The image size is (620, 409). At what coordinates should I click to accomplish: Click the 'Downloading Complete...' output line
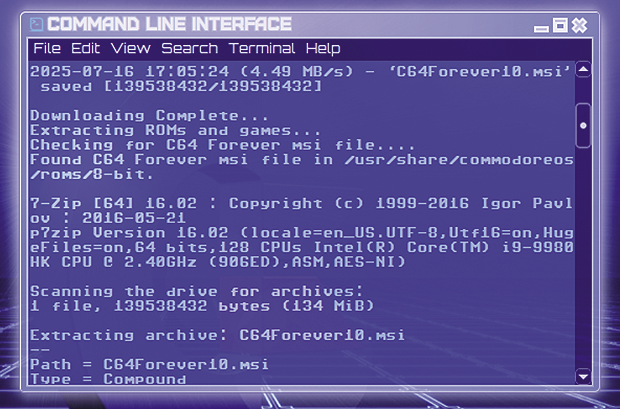click(x=149, y=116)
